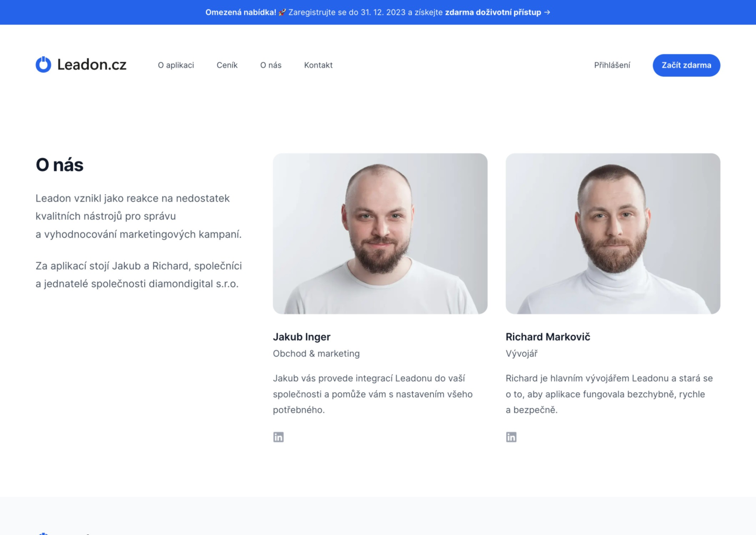756x535 pixels.
Task: Select O nás in the navigation bar
Action: pos(271,65)
